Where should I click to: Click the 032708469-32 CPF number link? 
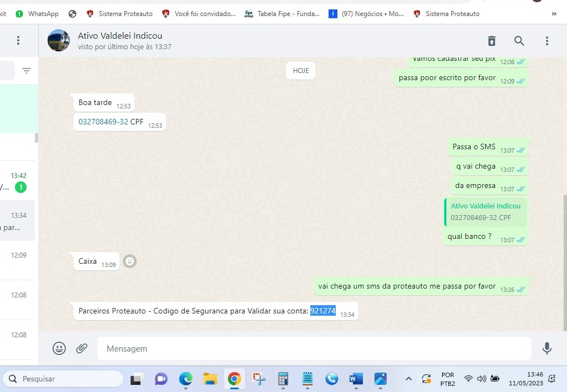tap(103, 122)
